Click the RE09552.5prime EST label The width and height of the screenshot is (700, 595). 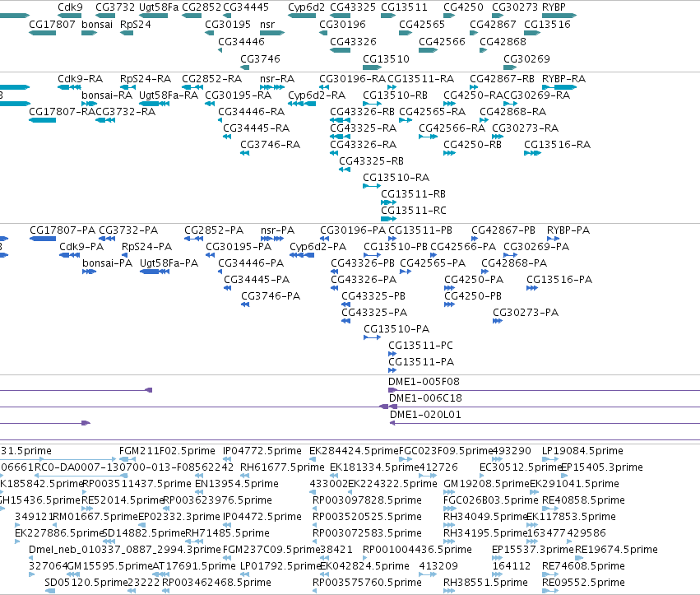pyautogui.click(x=583, y=583)
